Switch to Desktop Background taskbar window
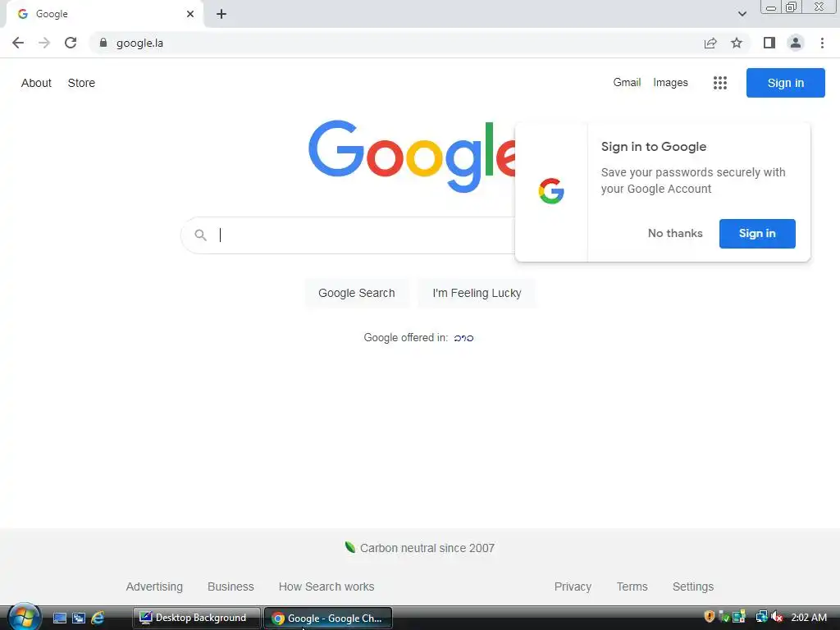This screenshot has width=840, height=630. 197,618
